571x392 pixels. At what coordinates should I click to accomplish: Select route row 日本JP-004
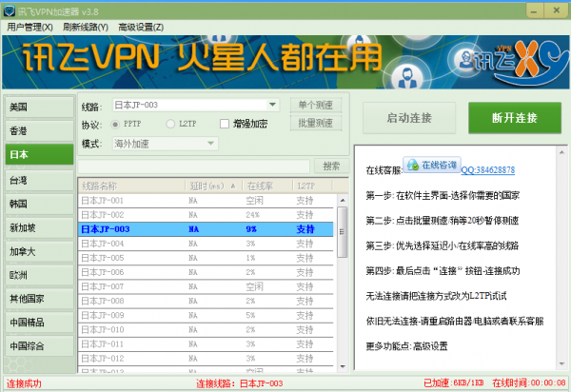click(x=206, y=244)
